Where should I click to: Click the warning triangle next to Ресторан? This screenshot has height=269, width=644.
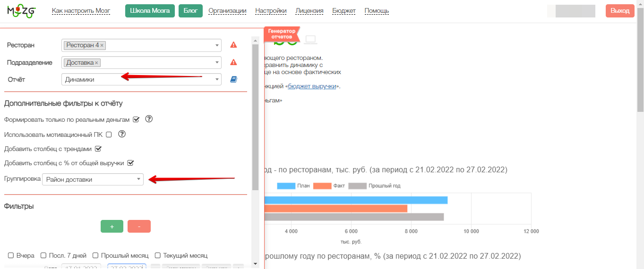pyautogui.click(x=233, y=45)
